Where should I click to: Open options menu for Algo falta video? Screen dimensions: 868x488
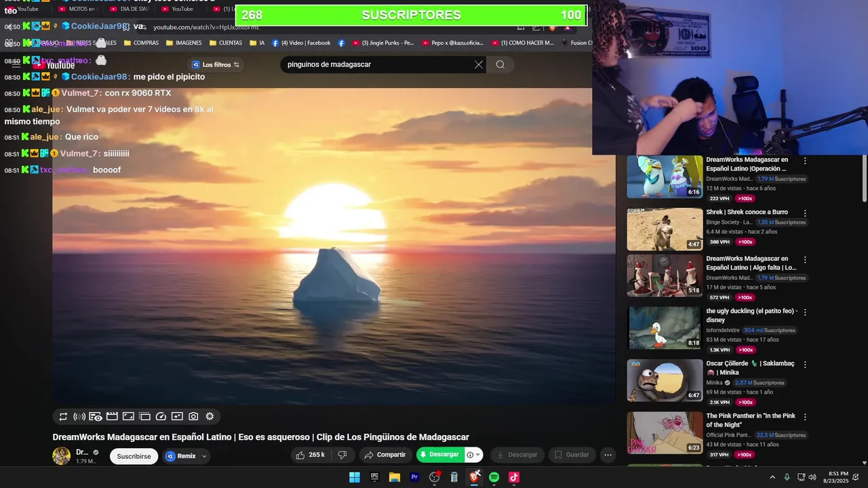[x=805, y=260]
